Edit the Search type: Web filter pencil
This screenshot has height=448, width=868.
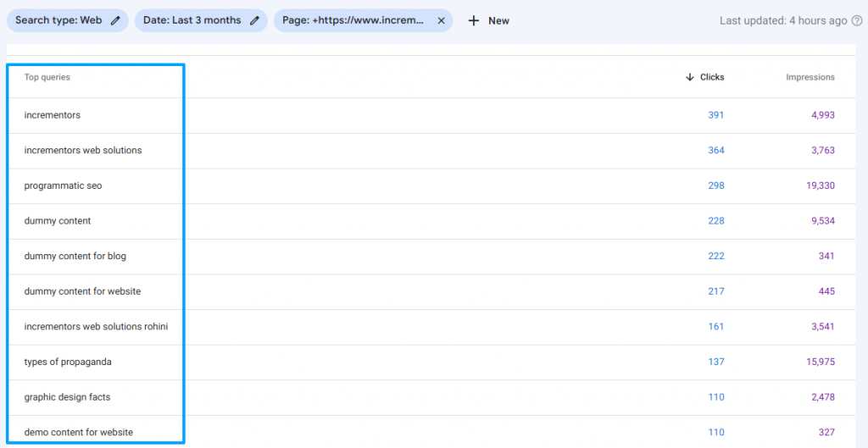click(115, 20)
